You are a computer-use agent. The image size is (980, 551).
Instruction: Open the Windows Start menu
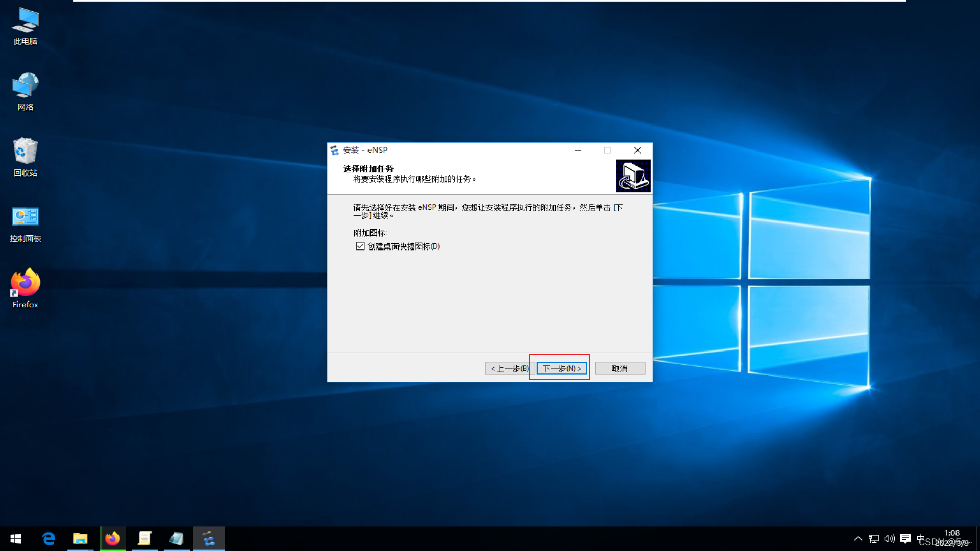coord(15,539)
